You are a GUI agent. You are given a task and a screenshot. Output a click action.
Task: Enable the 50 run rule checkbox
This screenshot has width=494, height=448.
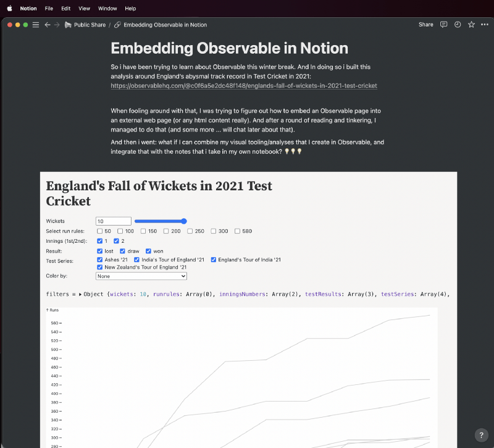tap(100, 231)
